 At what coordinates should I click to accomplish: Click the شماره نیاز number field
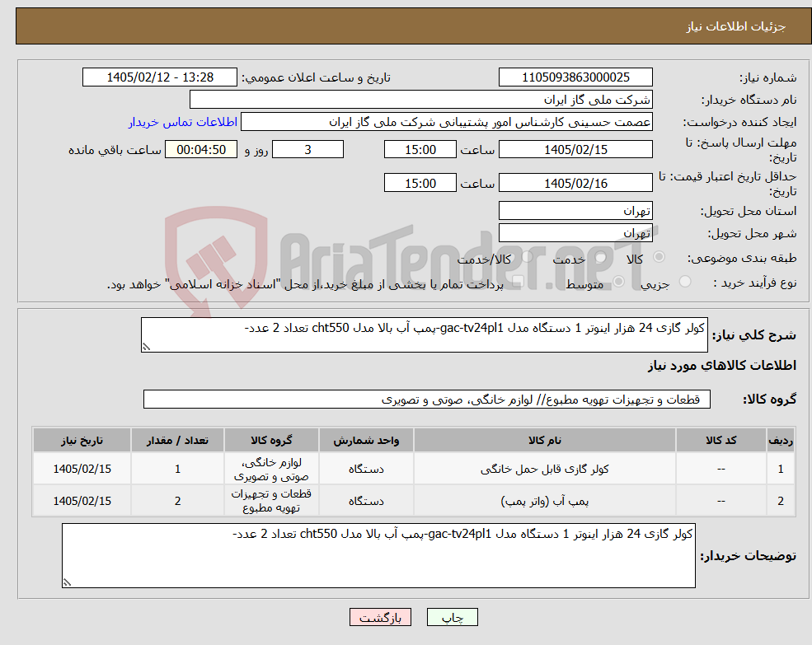(x=575, y=77)
